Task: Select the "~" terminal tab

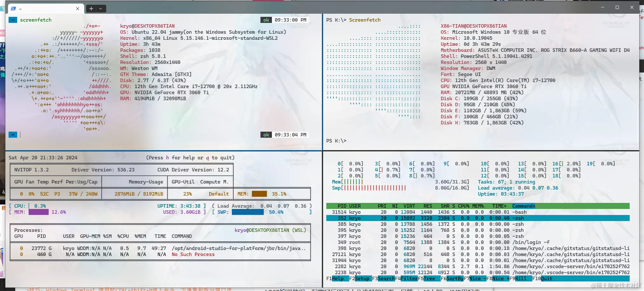Action: coord(46,9)
